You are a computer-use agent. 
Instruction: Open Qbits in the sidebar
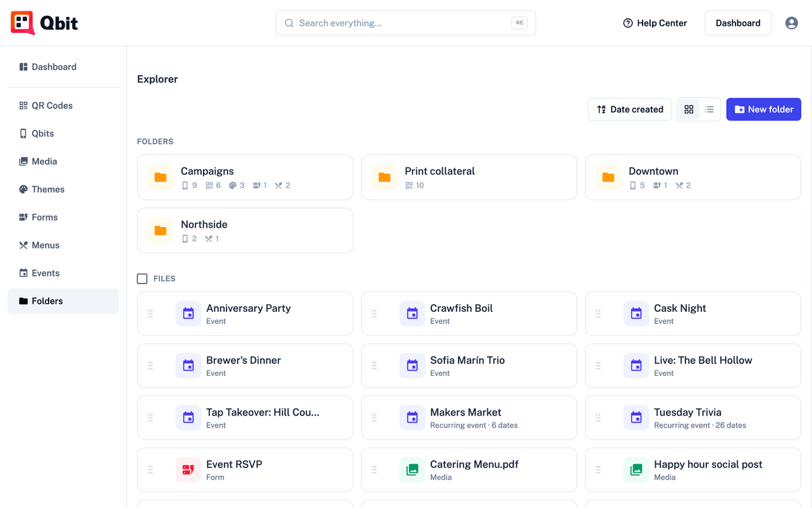coord(63,133)
